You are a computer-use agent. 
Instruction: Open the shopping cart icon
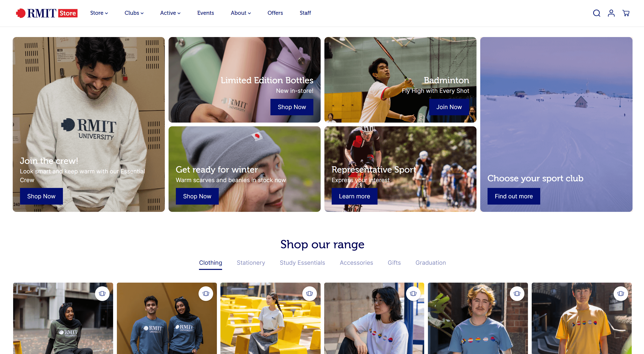626,13
